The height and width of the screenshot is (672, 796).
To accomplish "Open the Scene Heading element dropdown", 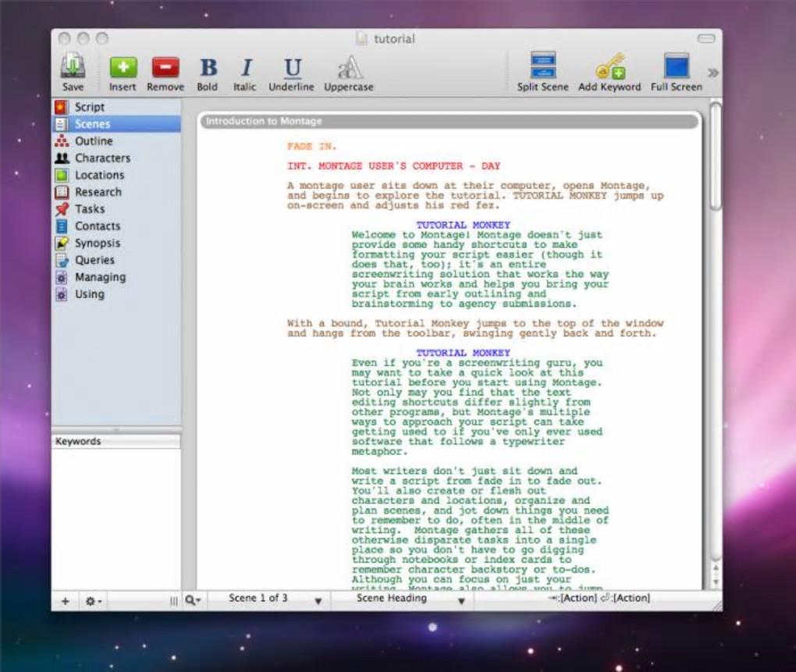I will coord(410,599).
